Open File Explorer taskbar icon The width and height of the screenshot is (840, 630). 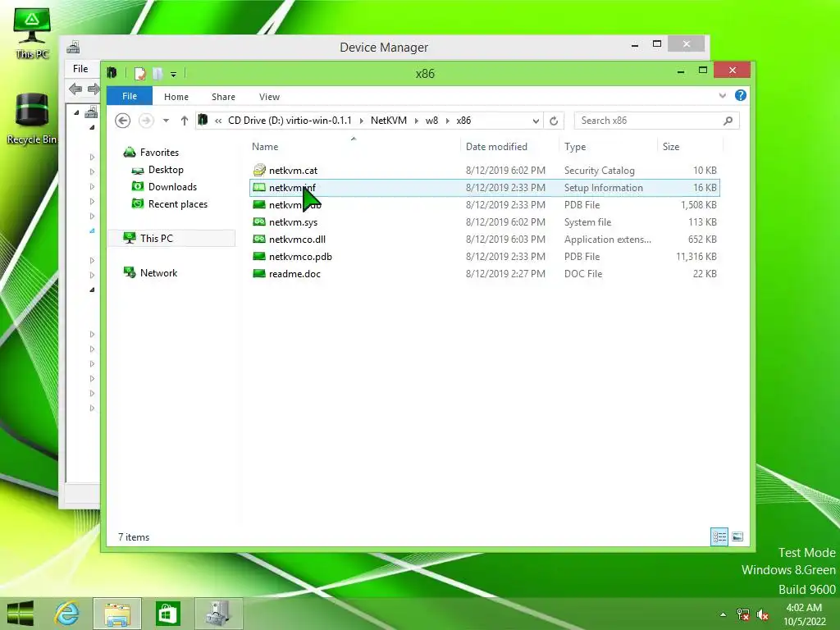117,614
